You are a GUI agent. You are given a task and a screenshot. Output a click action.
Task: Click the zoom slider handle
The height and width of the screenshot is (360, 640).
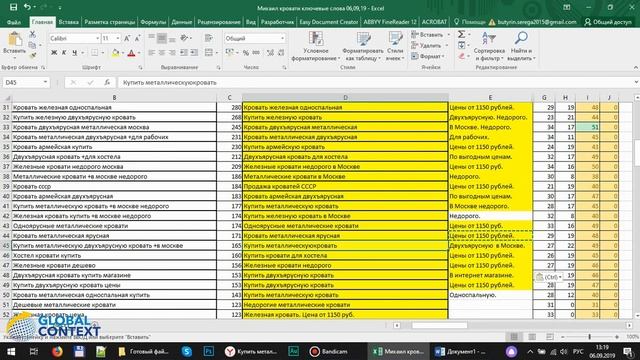589,337
